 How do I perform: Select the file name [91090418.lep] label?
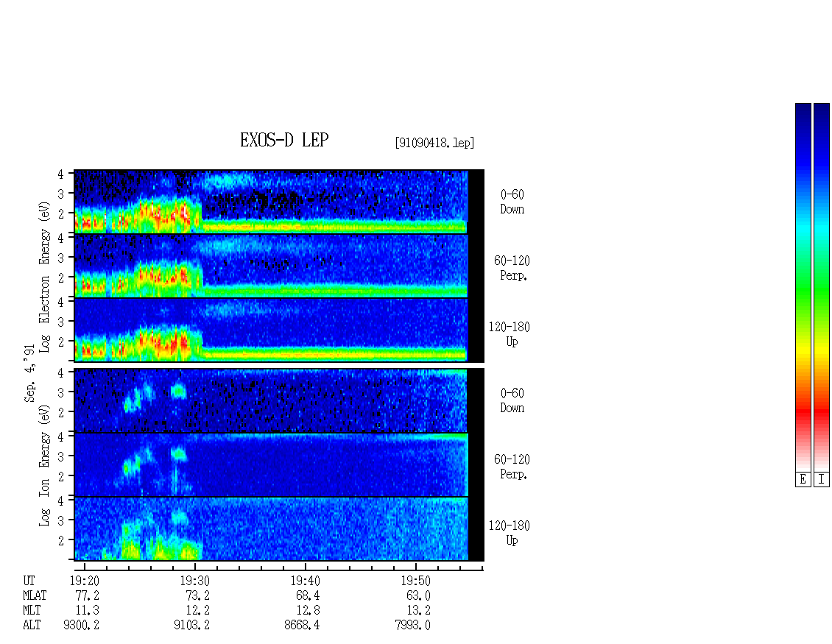(434, 143)
